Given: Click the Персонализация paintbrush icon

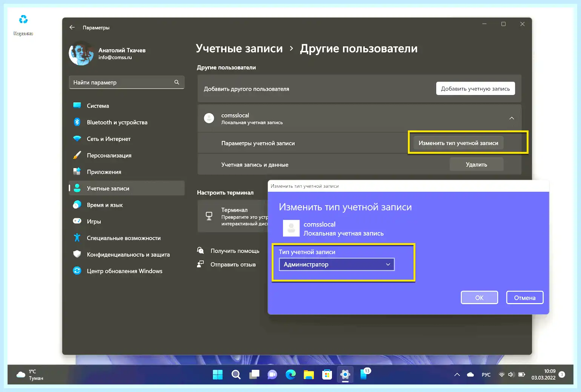Looking at the screenshot, I should (x=77, y=155).
